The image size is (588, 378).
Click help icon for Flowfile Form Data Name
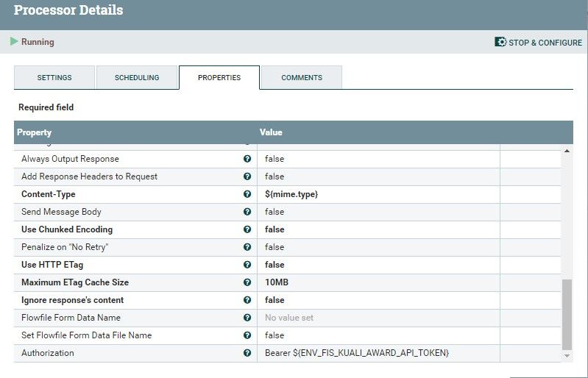tap(247, 318)
